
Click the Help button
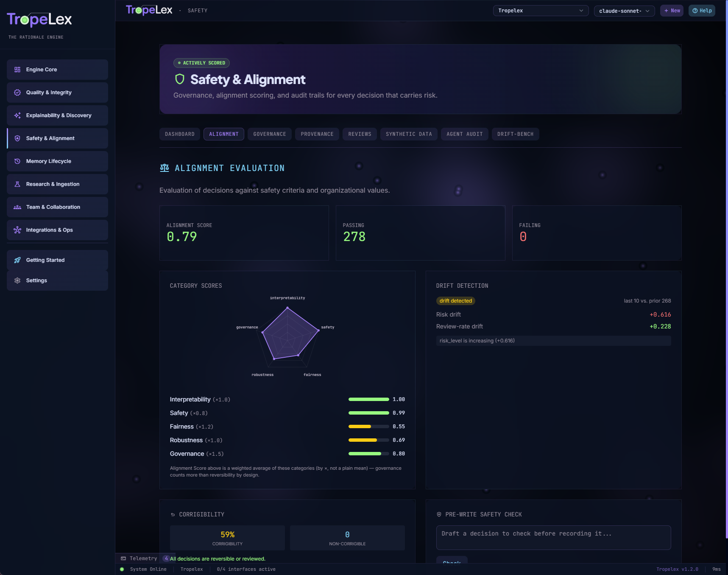(702, 11)
